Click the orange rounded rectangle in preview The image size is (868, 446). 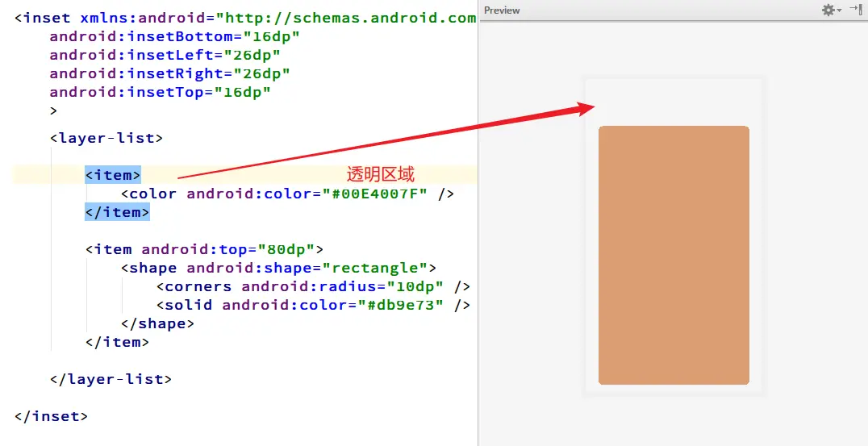(674, 255)
